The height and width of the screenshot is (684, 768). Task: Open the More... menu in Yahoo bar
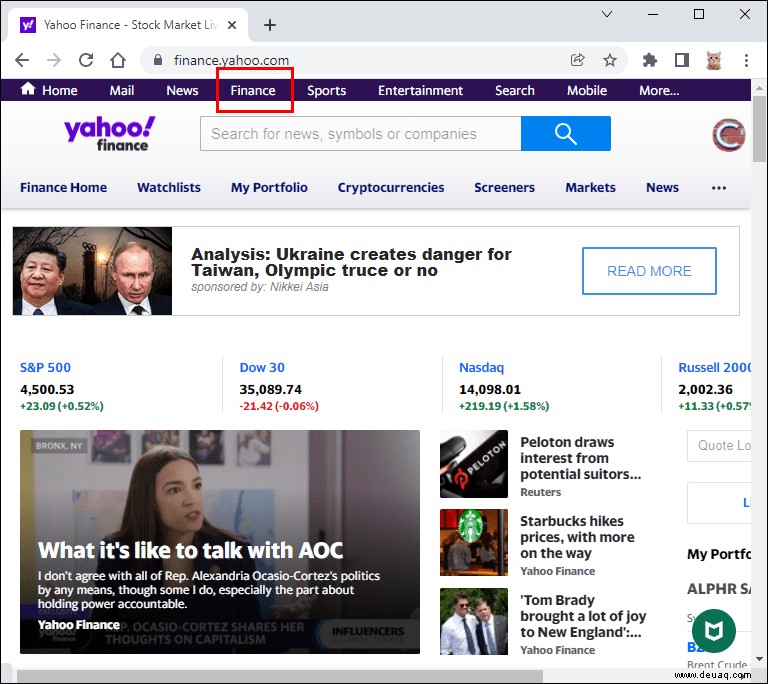(659, 91)
